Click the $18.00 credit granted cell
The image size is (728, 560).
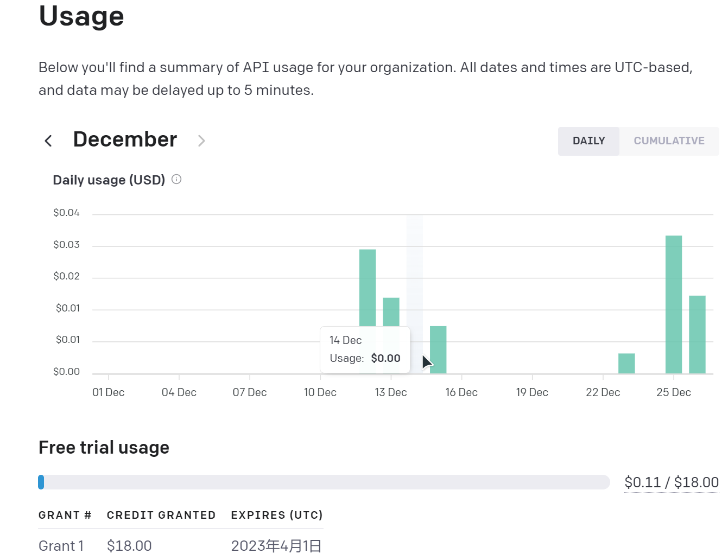click(x=129, y=546)
